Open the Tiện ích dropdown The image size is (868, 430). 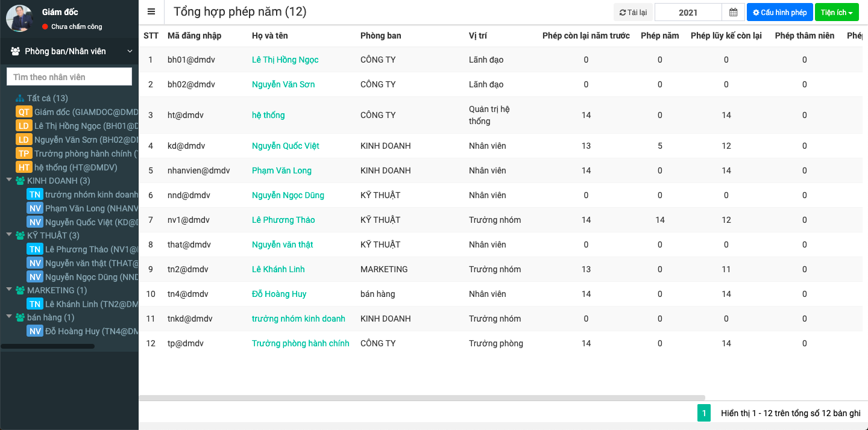(x=836, y=13)
